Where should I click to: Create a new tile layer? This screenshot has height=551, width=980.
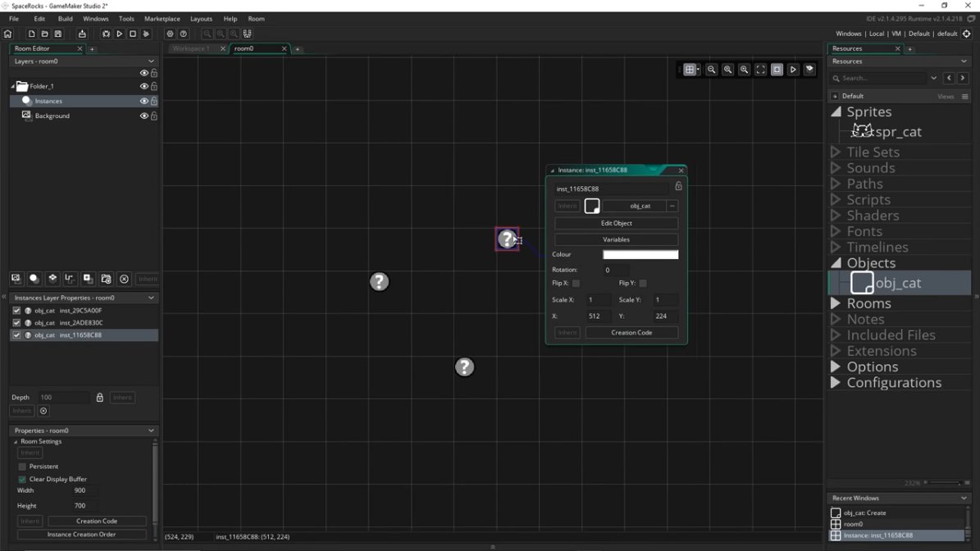(x=52, y=279)
